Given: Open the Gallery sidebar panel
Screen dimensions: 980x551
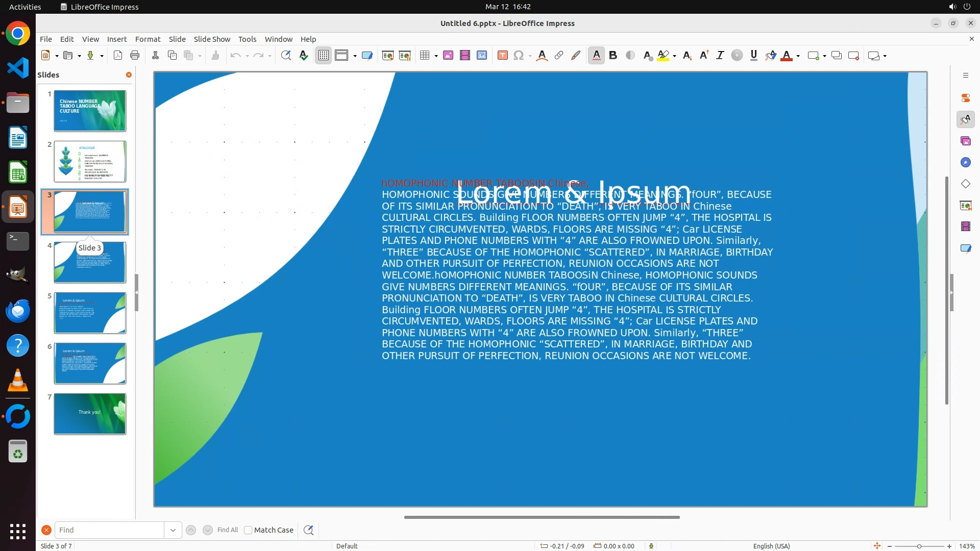Looking at the screenshot, I should pyautogui.click(x=965, y=141).
